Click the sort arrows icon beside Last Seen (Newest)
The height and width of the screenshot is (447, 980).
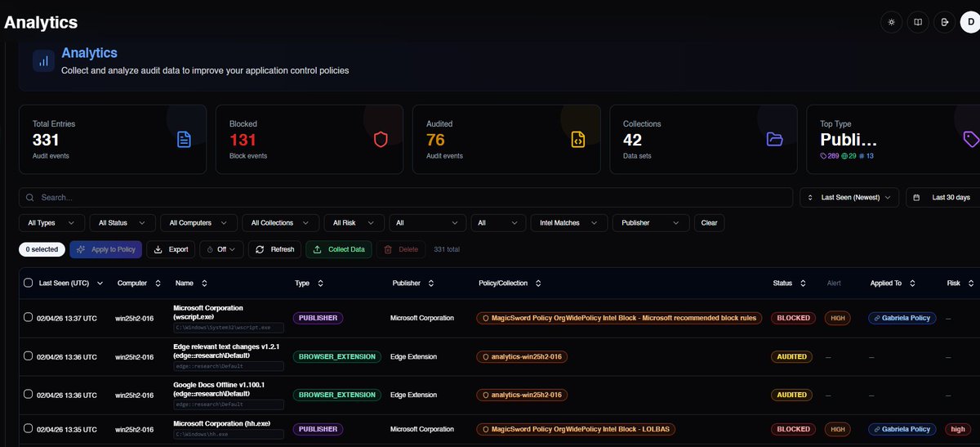click(x=810, y=198)
